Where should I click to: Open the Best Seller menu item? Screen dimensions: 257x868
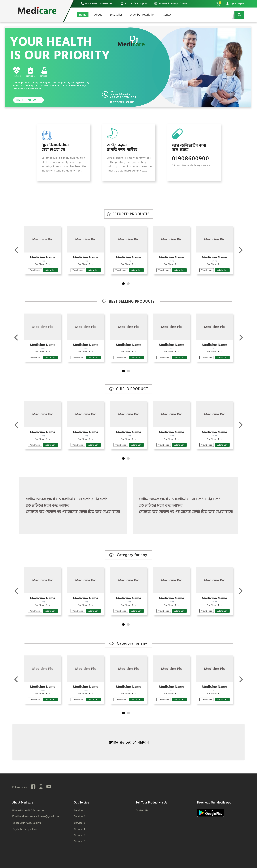click(x=116, y=15)
